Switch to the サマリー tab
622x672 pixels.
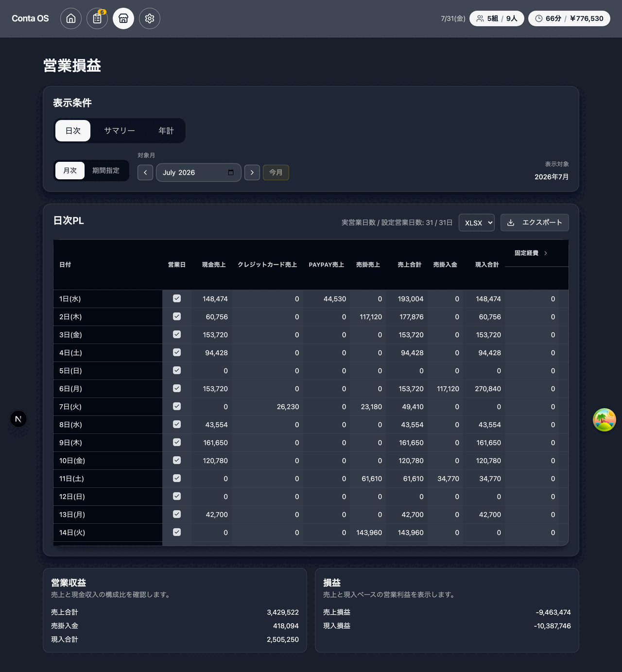(x=120, y=131)
